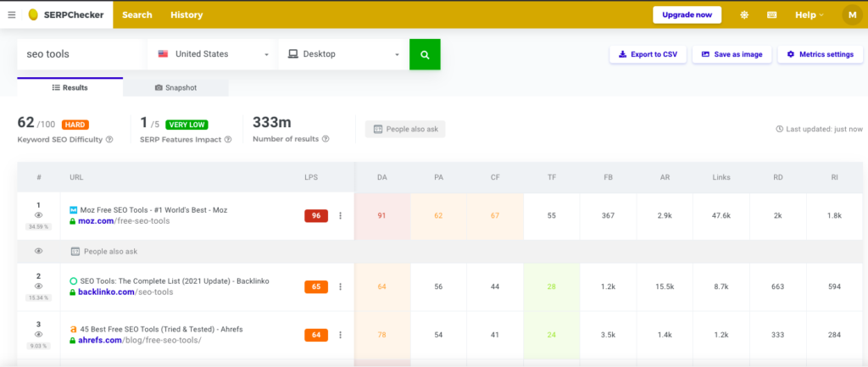This screenshot has height=367, width=868.
Task: Sort by the AR column header
Action: point(665,178)
